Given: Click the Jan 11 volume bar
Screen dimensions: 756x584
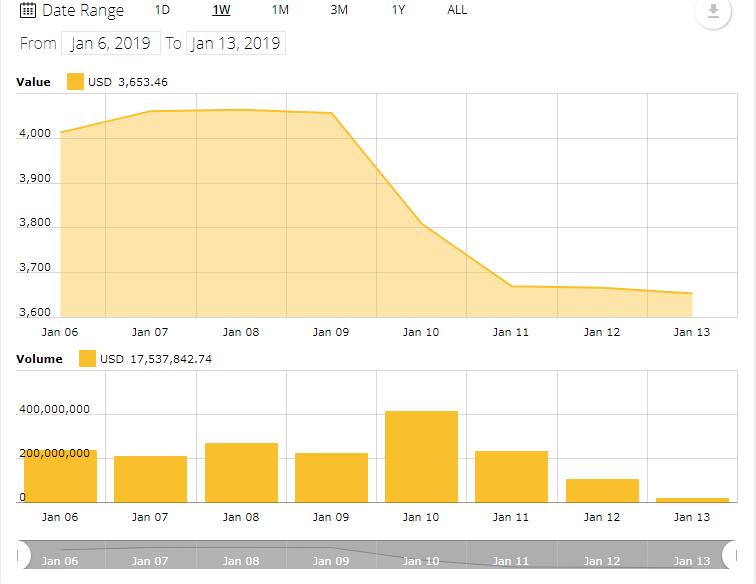Looking at the screenshot, I should pyautogui.click(x=511, y=476).
